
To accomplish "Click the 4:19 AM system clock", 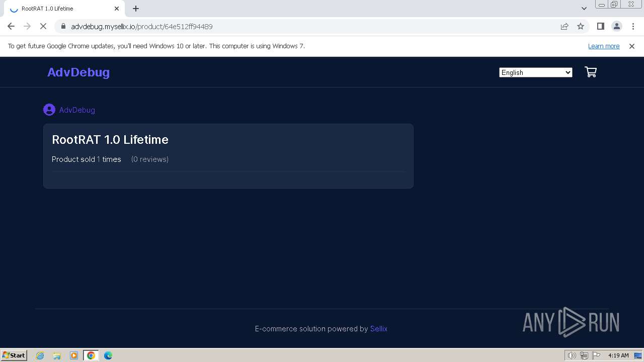I will click(x=618, y=355).
